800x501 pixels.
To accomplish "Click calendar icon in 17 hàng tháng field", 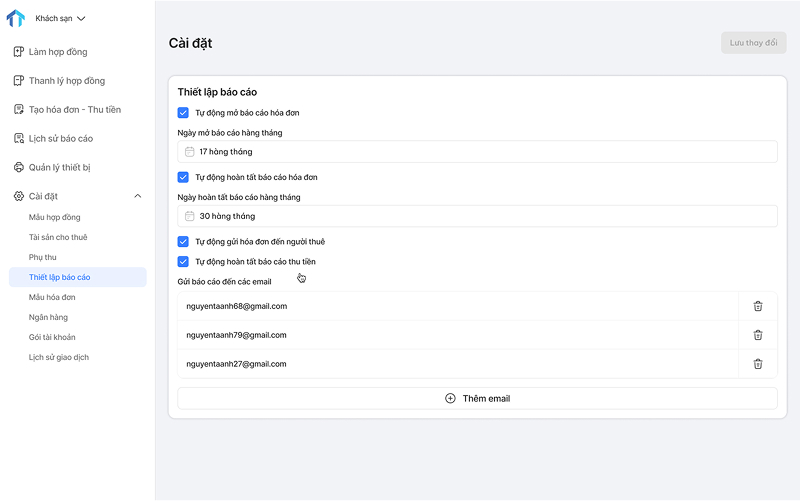I will tap(189, 152).
